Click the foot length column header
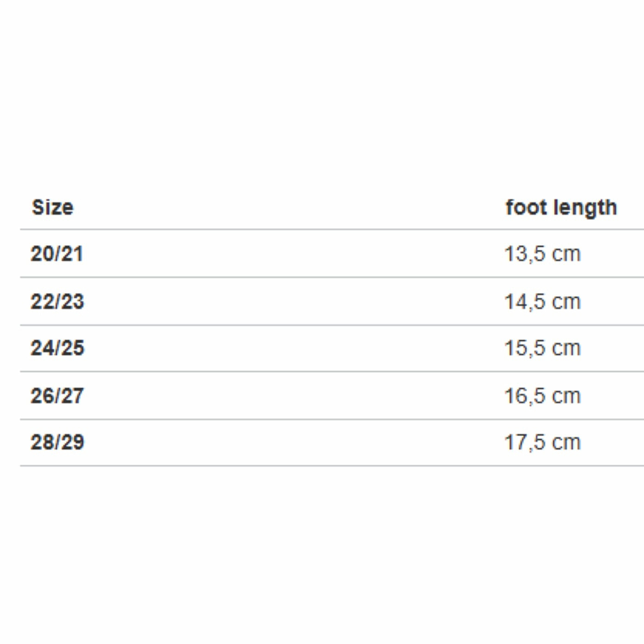Screen dimensions: 644x644 (x=561, y=207)
